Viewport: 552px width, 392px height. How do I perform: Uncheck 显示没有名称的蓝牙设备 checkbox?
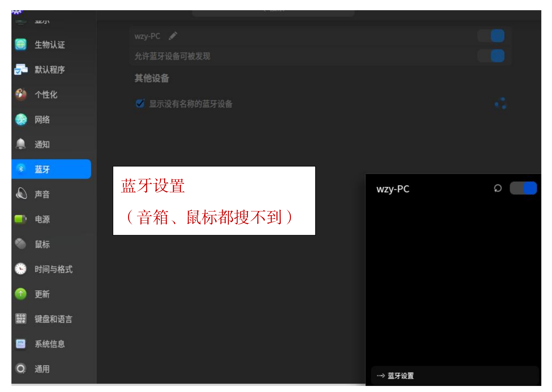point(140,103)
